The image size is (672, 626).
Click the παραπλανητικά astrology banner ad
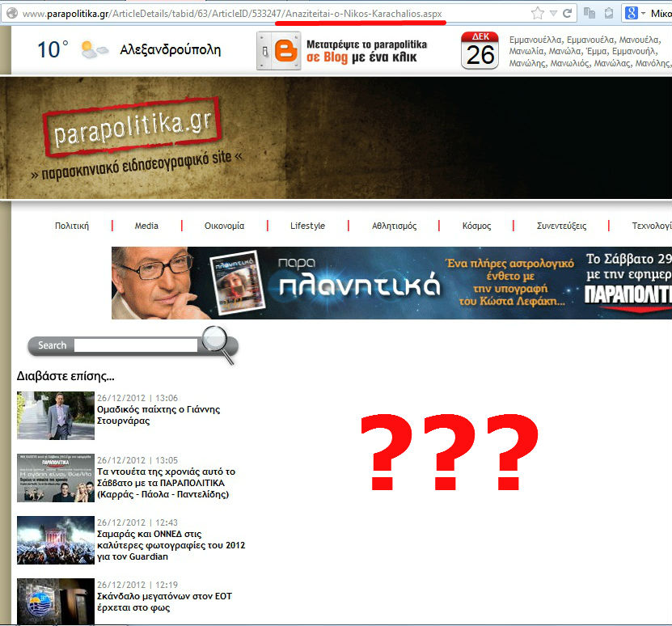point(391,283)
